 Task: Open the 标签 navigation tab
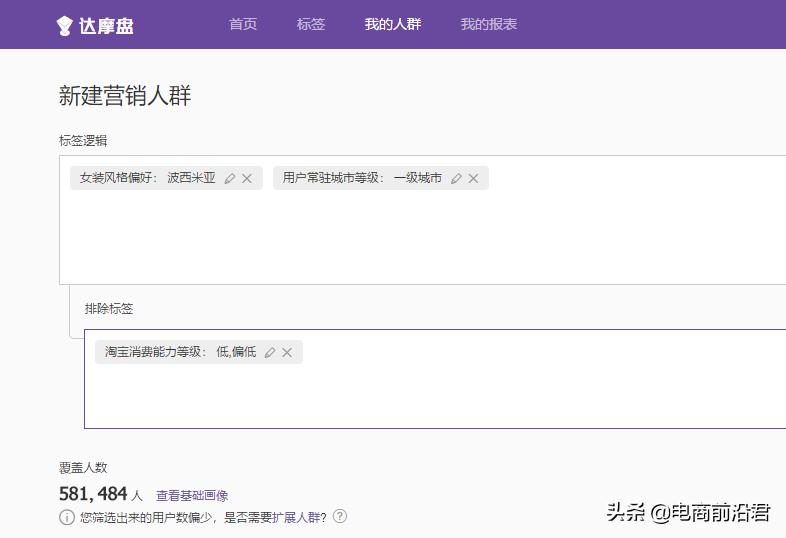(311, 24)
